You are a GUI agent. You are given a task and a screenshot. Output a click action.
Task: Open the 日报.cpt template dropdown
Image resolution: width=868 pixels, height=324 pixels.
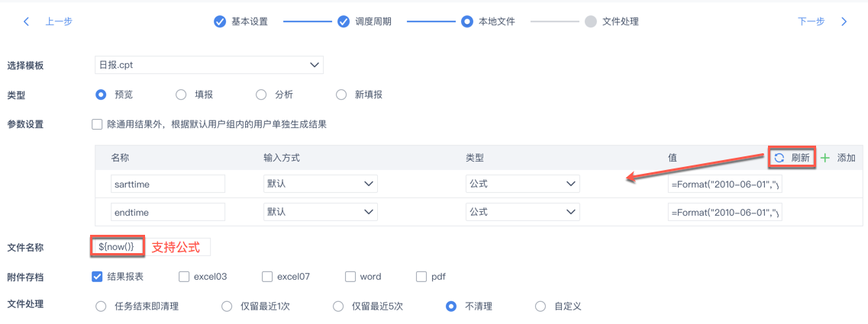click(x=208, y=65)
